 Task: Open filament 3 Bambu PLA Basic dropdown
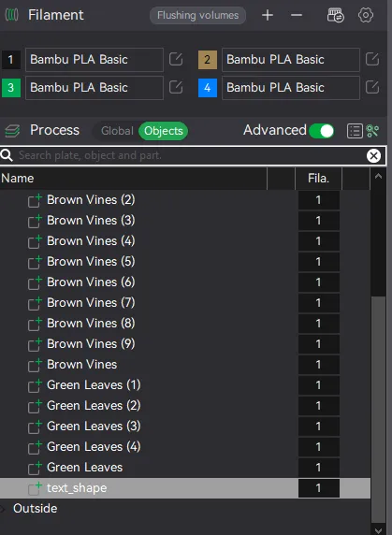[x=94, y=88]
